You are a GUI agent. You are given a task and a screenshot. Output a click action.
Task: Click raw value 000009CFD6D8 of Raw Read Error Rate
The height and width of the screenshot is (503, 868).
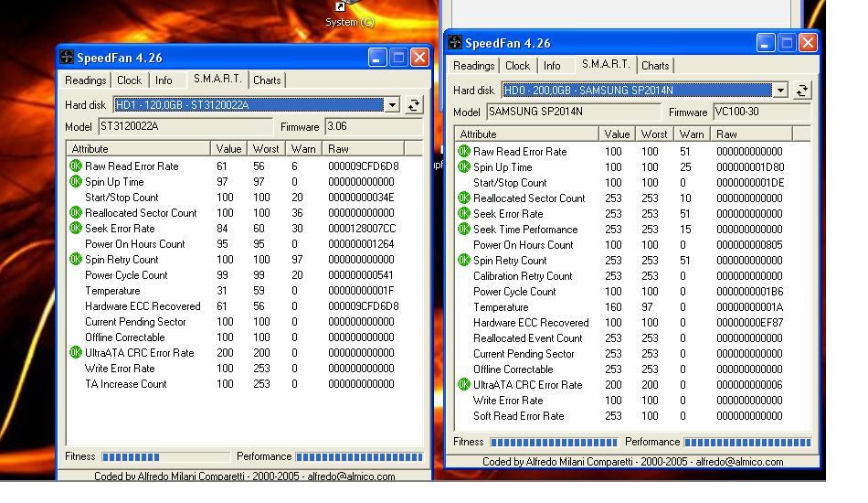pyautogui.click(x=363, y=166)
